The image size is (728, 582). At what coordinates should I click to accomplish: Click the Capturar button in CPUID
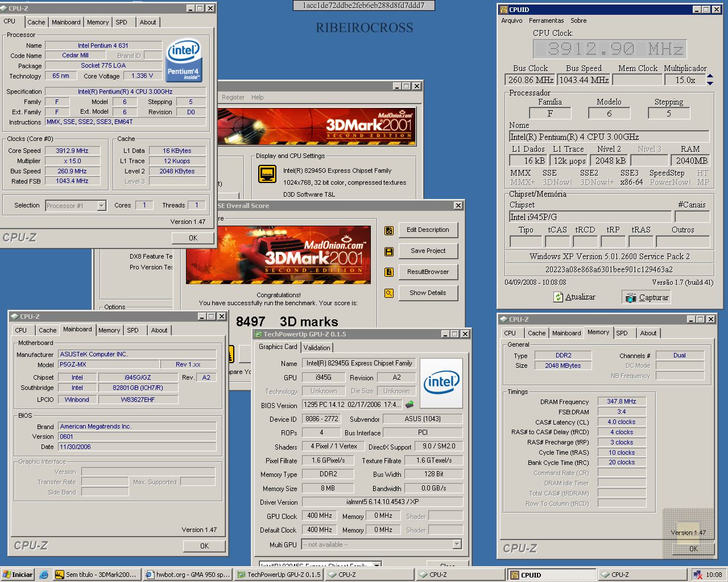coord(647,297)
